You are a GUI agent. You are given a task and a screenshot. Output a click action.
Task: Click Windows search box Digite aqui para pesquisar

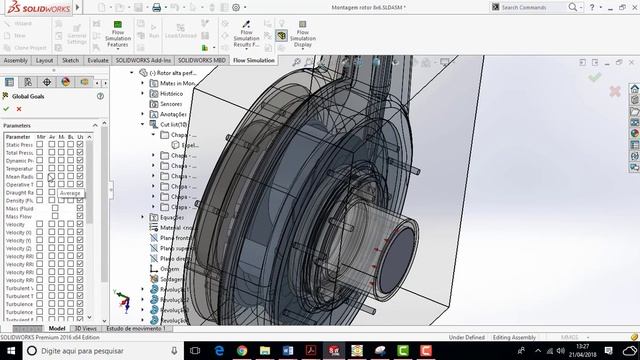click(x=102, y=351)
